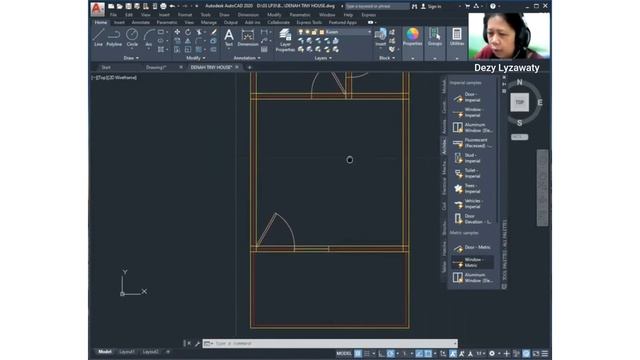Click the Help question mark icon
640x360 pixels.
pyautogui.click(x=493, y=6)
